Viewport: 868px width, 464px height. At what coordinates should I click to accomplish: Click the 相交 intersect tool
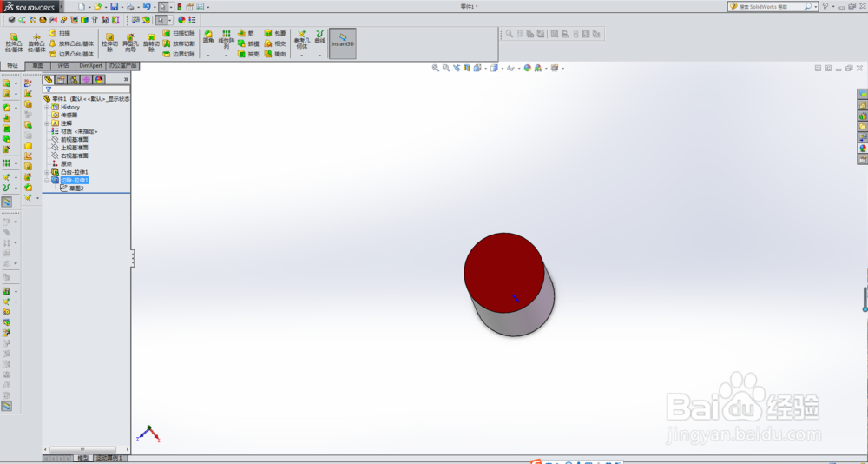(x=275, y=43)
